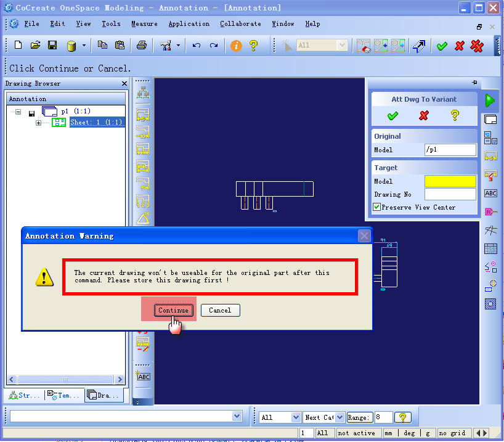Select Sheet: 1 (1:1) tree item
The height and width of the screenshot is (442, 504).
pyautogui.click(x=97, y=122)
